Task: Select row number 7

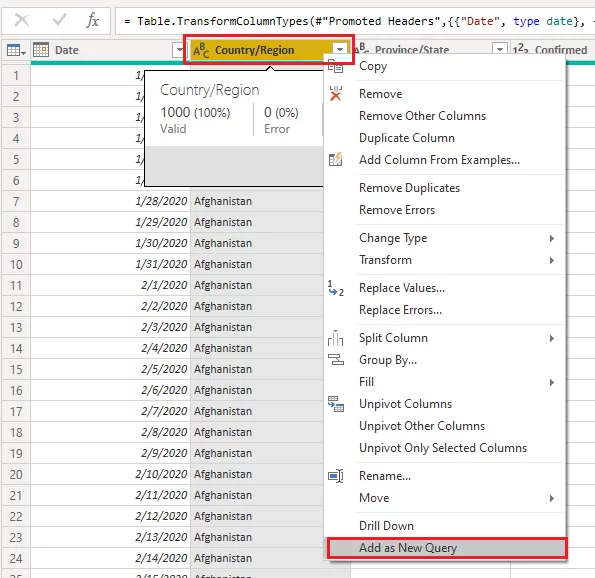Action: [x=16, y=202]
